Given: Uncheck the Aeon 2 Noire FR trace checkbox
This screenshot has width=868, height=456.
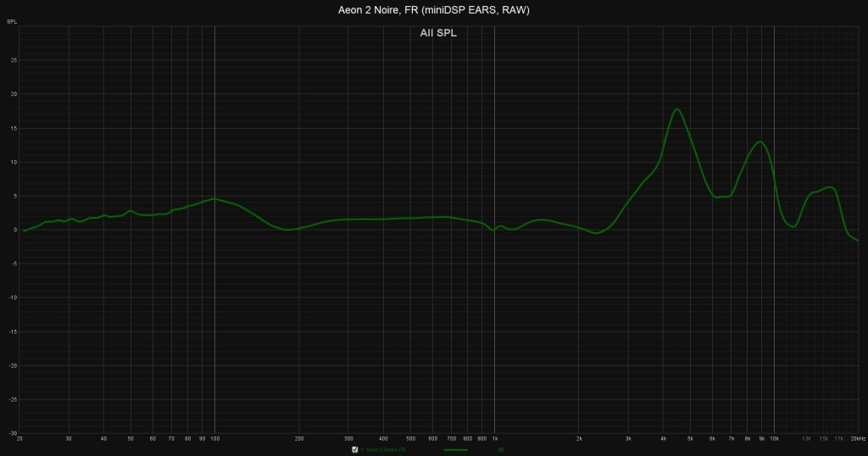Looking at the screenshot, I should coord(354,450).
